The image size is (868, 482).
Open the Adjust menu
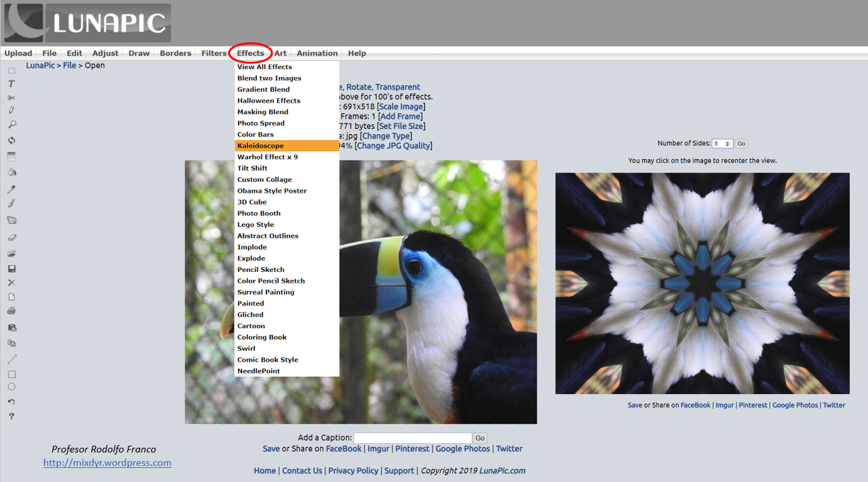click(x=105, y=53)
